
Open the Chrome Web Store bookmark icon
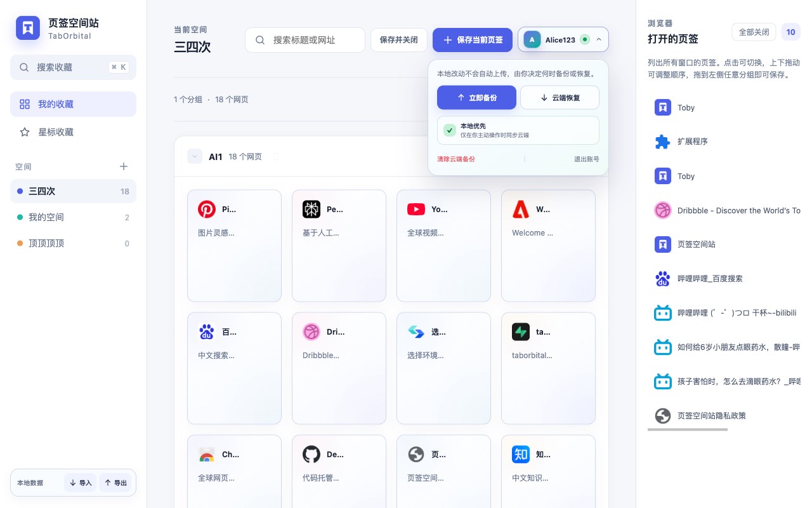tap(207, 454)
